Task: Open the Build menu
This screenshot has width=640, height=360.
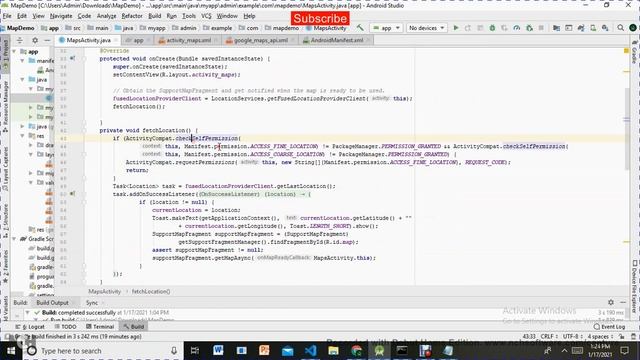Action: pos(154,16)
